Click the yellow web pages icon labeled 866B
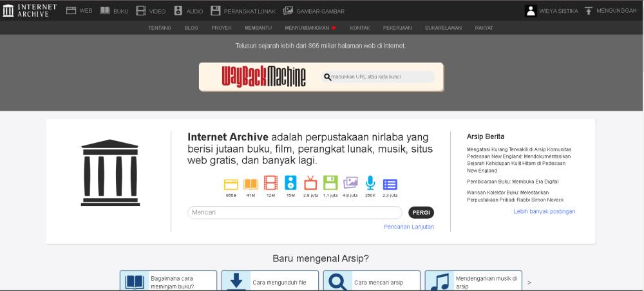The width and height of the screenshot is (644, 291). [x=231, y=184]
